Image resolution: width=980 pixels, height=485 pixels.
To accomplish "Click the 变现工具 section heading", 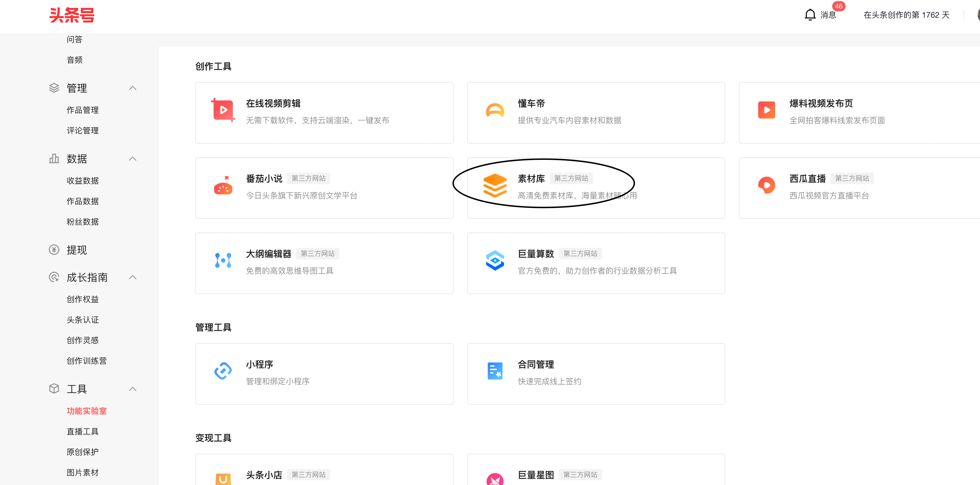I will (x=214, y=438).
